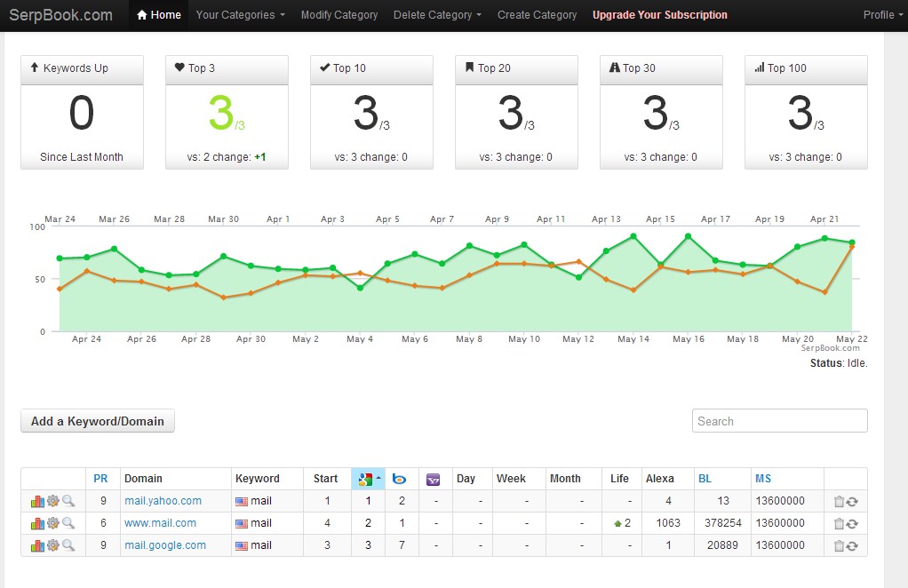Image resolution: width=908 pixels, height=588 pixels.
Task: Click the green Top 3 count number
Action: (220, 112)
